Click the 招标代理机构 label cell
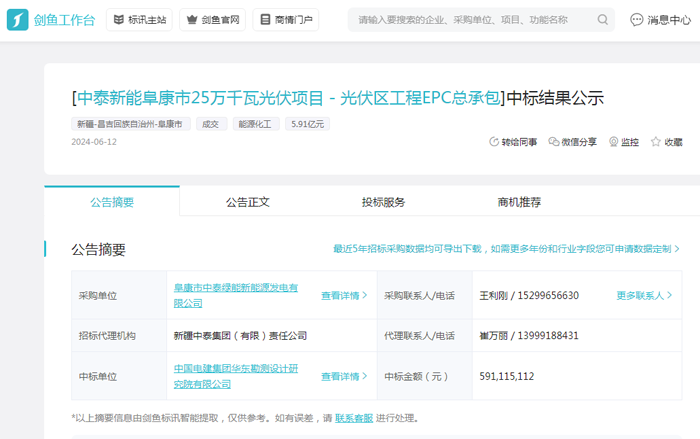This screenshot has height=439, width=700. pyautogui.click(x=119, y=335)
